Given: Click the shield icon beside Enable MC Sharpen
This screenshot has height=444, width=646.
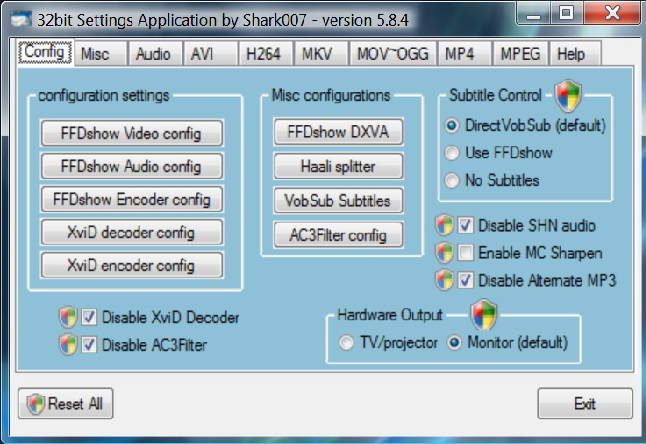Looking at the screenshot, I should (445, 253).
